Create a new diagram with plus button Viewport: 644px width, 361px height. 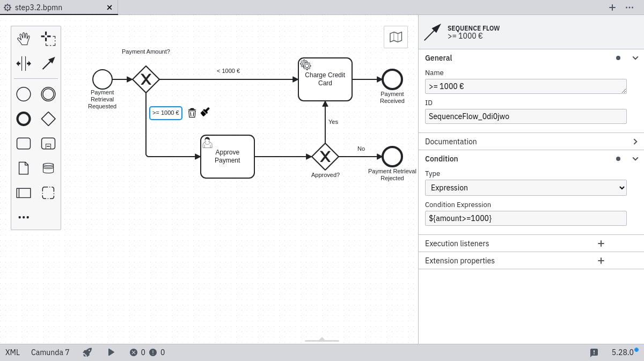point(612,7)
